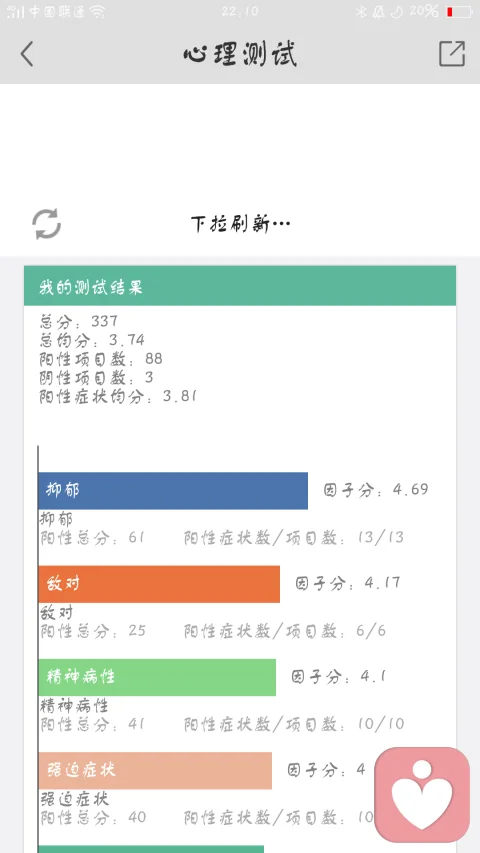Viewport: 480px width, 853px height.
Task: Tap the back arrow icon
Action: tap(27, 54)
